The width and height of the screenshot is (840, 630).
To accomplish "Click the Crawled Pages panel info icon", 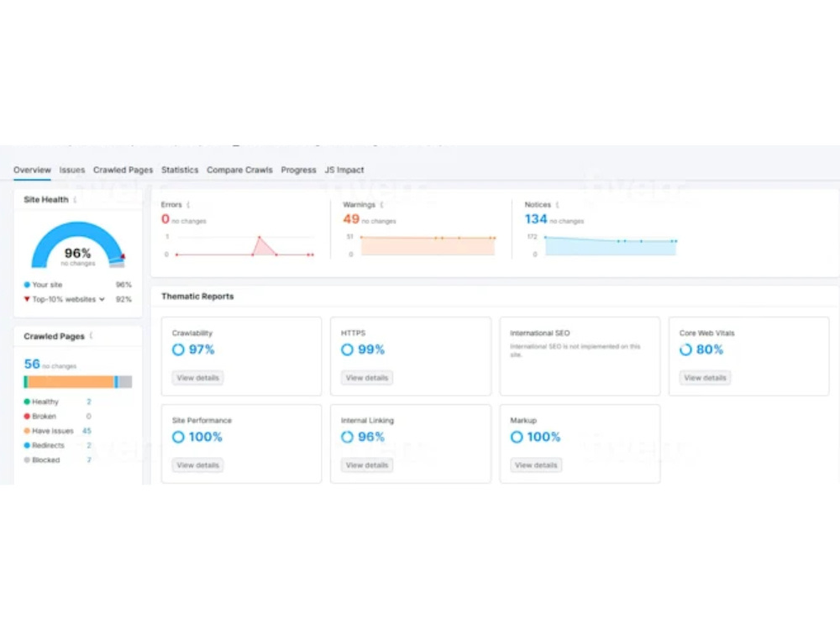I will point(92,336).
